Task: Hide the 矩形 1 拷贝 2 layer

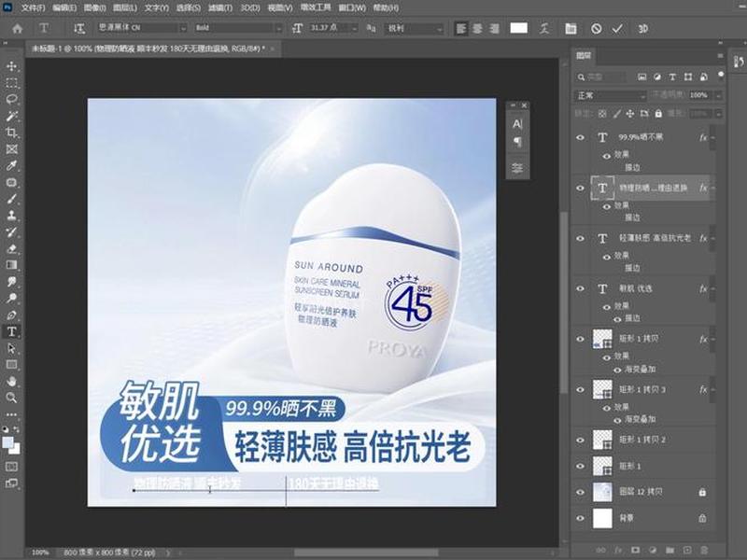Action: [x=580, y=440]
